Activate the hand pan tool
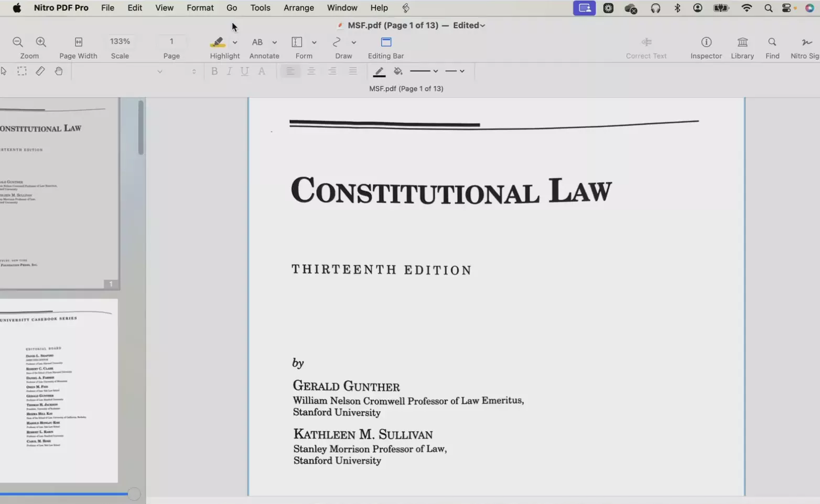 pyautogui.click(x=59, y=71)
